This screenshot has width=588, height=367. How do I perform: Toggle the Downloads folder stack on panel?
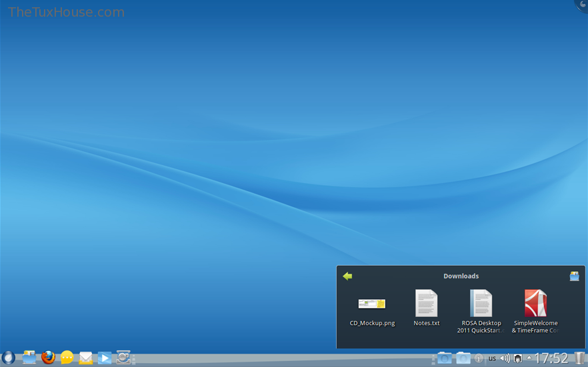coord(463,358)
